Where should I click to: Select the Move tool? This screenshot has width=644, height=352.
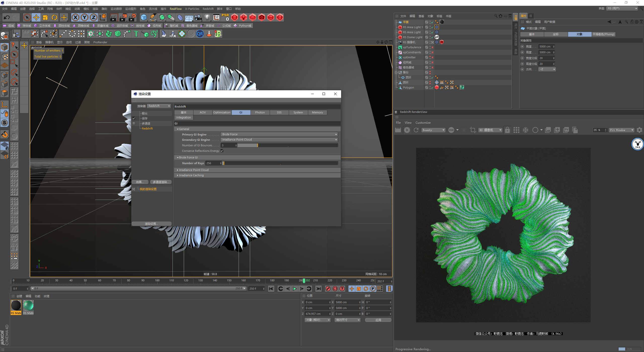[x=36, y=17]
